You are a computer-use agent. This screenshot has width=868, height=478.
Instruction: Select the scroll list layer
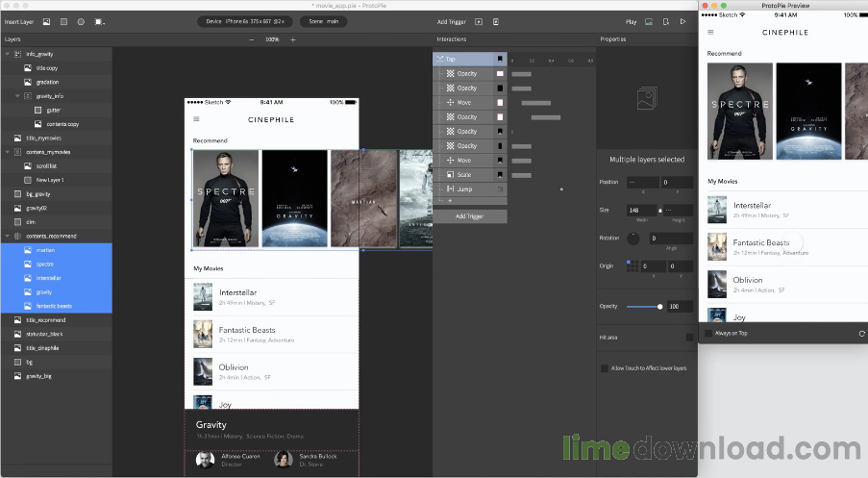point(56,166)
